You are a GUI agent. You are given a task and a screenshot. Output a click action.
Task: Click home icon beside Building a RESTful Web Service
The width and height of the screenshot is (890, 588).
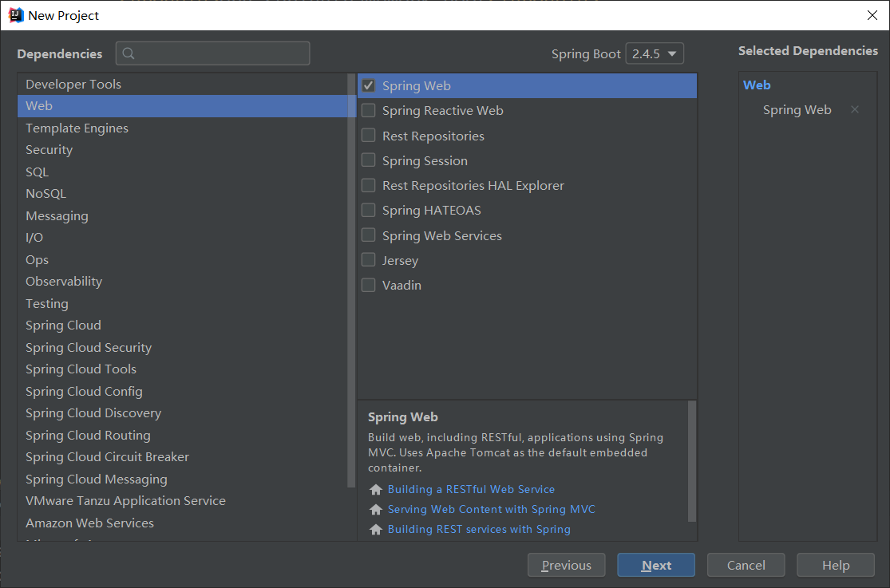tap(376, 489)
